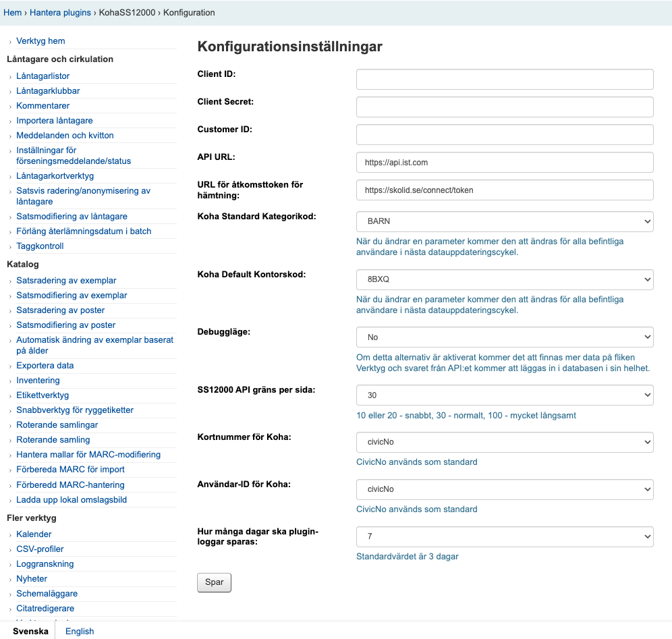Screen dimensions: 672x639
Task: Open Taggkontroll link
Action: click(x=40, y=246)
